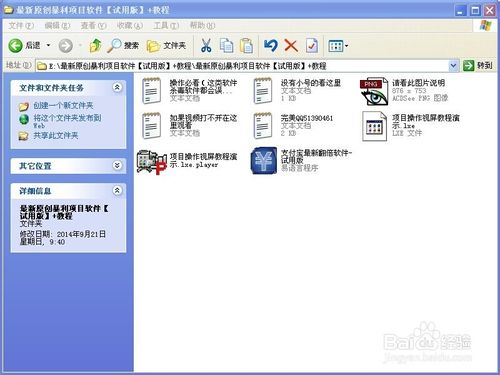Open the 查看(V) menu
This screenshot has height=375, width=500.
tap(93, 25)
